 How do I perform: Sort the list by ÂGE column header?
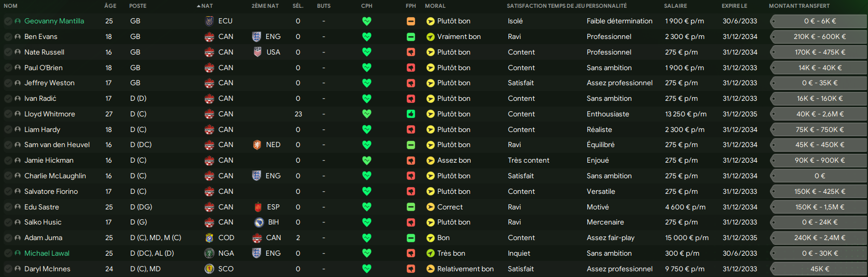point(110,6)
